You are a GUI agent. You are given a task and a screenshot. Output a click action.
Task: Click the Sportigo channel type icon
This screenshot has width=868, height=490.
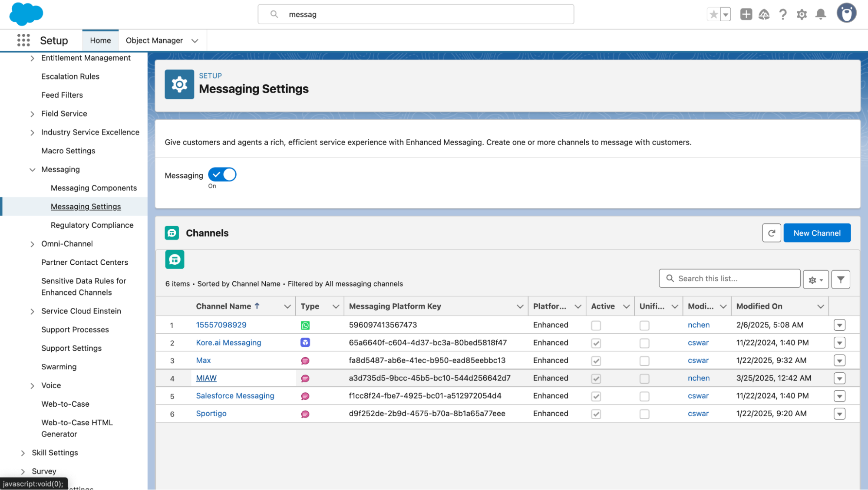305,414
